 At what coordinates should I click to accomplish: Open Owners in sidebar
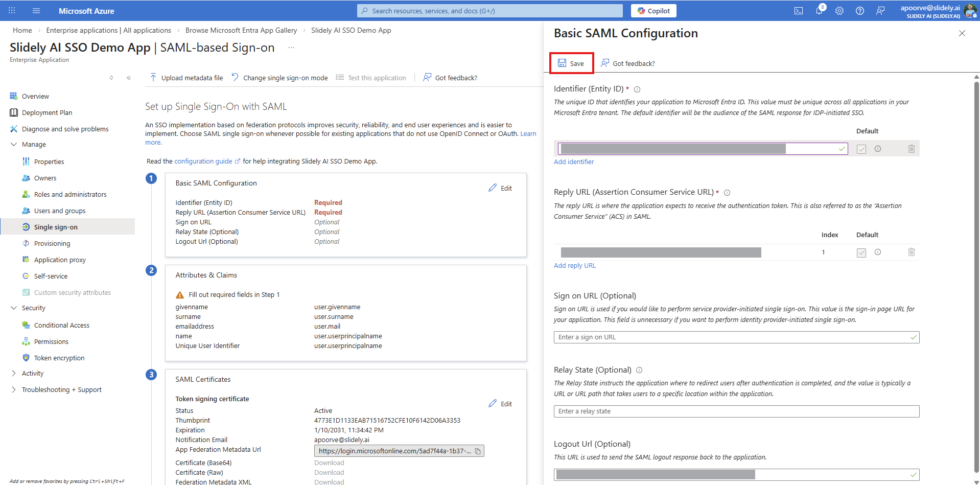tap(45, 178)
